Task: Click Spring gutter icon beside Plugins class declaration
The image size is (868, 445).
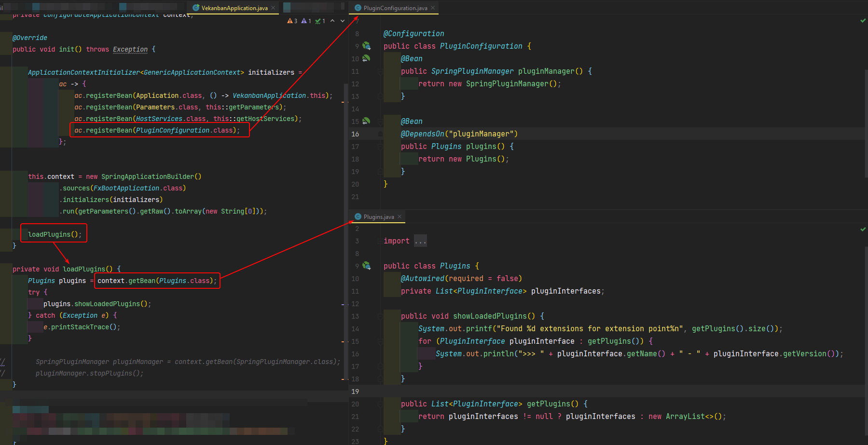Action: click(x=367, y=266)
